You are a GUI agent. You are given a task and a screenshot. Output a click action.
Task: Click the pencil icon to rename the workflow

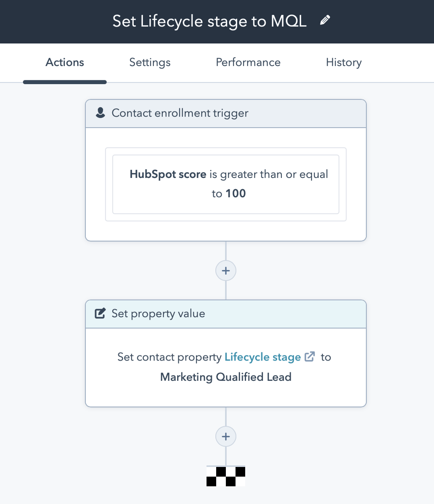[325, 20]
